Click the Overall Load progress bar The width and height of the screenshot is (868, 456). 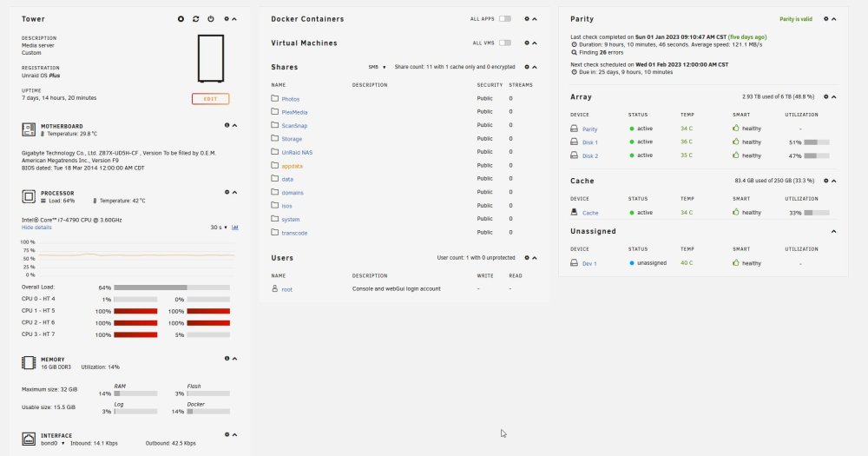pyautogui.click(x=172, y=287)
